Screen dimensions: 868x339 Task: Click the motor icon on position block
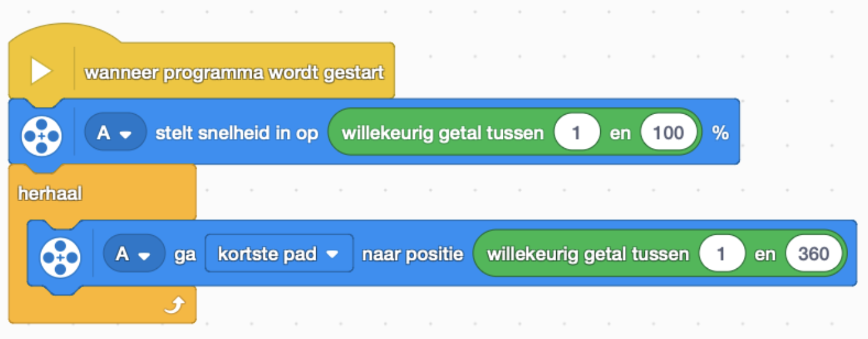(x=60, y=255)
